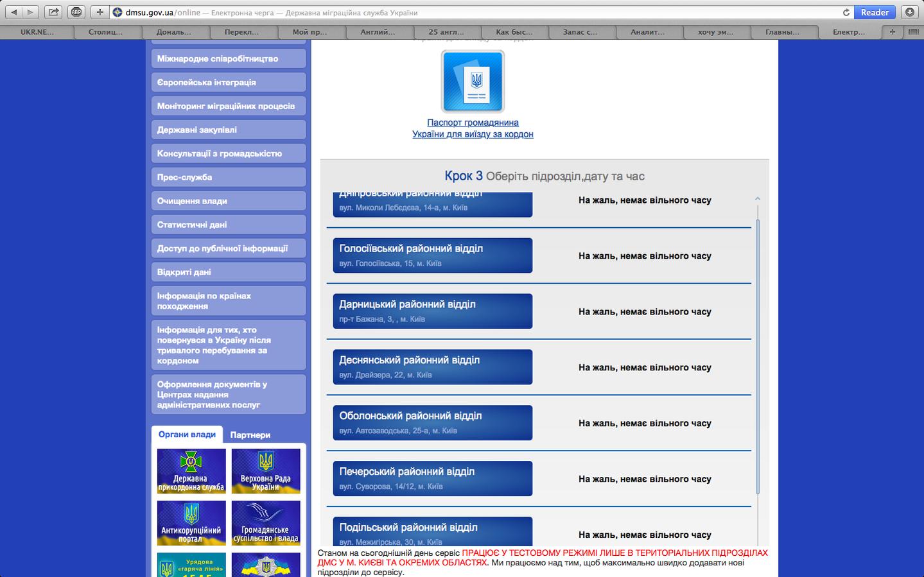Click the passport document icon
Screen dimensions: 924x577
tap(473, 82)
